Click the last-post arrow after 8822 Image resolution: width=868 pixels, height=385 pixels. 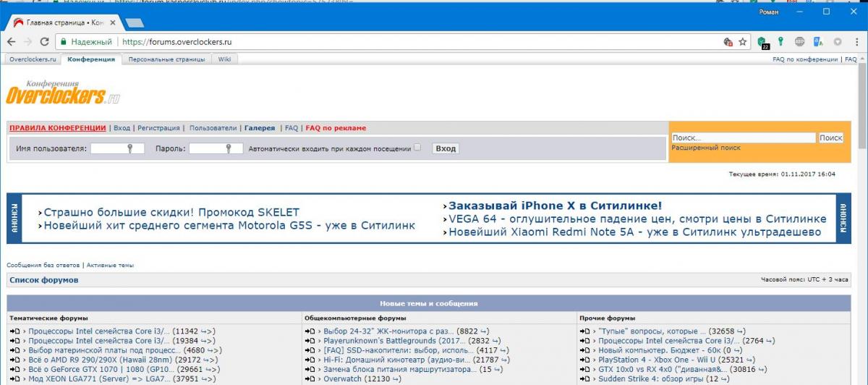tap(484, 331)
